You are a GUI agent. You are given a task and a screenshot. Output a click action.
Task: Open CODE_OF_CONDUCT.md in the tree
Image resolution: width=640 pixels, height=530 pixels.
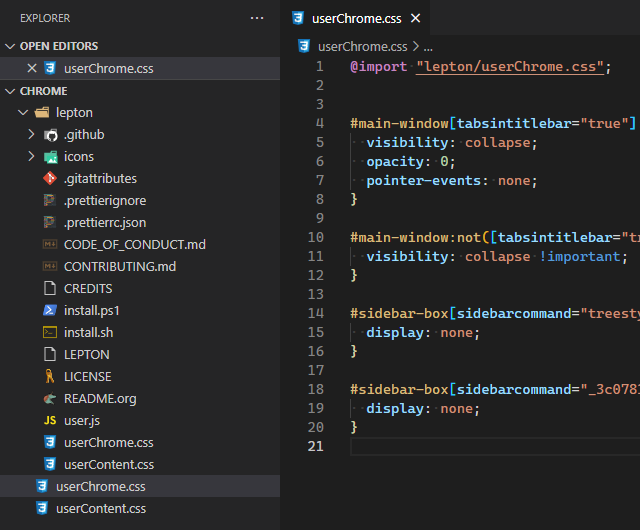coord(135,245)
